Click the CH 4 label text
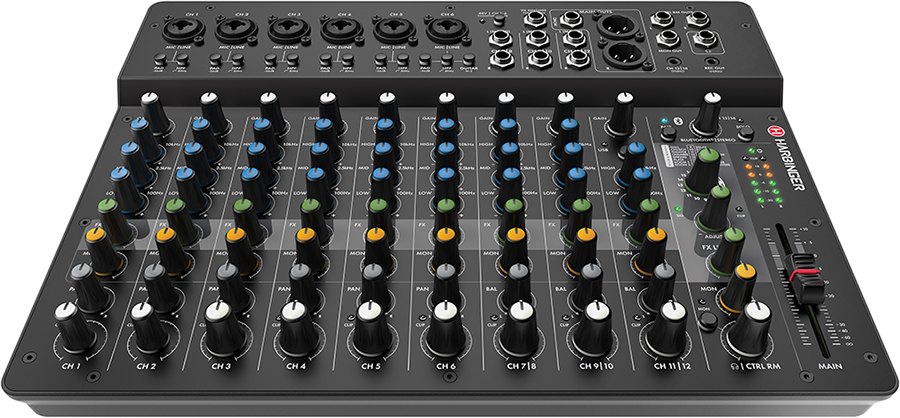Image resolution: width=900 pixels, height=418 pixels. (x=296, y=365)
